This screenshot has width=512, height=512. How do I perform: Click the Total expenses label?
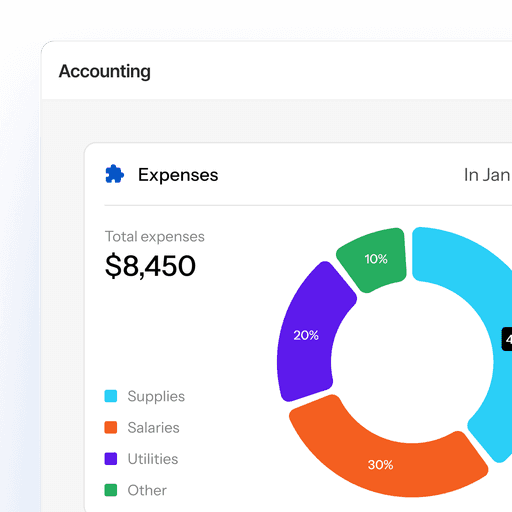click(155, 237)
